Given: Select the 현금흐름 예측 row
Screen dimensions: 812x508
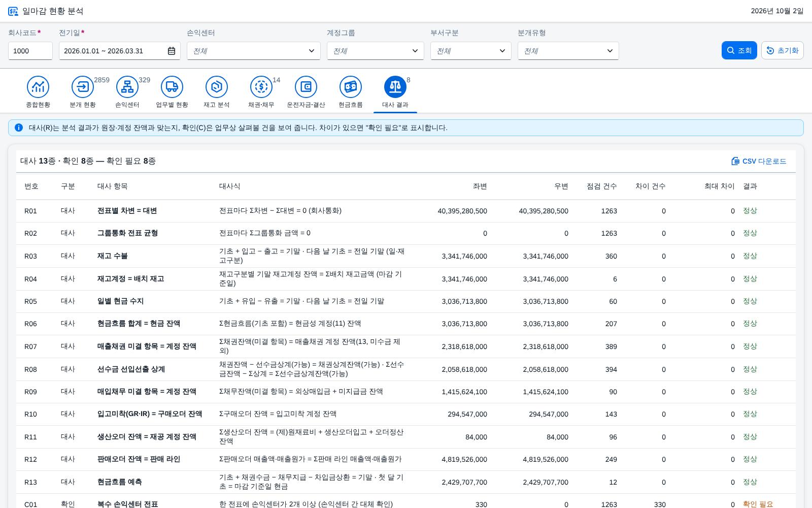Looking at the screenshot, I should (x=406, y=482).
